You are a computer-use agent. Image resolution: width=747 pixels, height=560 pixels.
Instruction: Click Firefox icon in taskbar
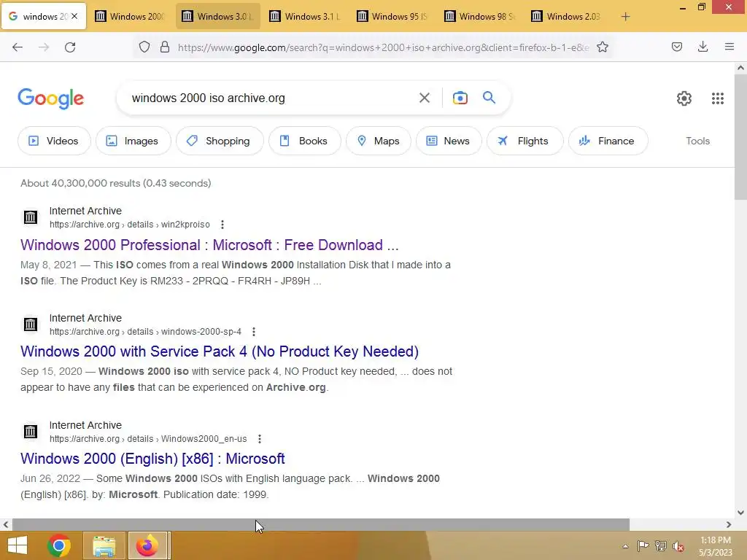coord(147,545)
